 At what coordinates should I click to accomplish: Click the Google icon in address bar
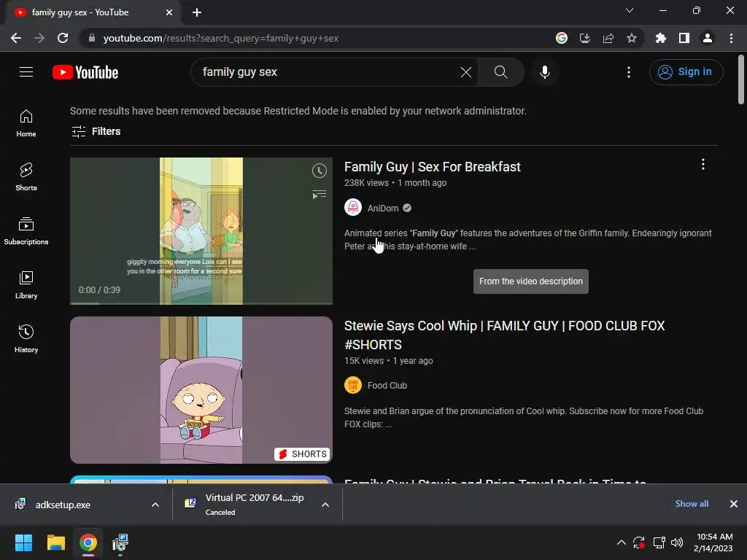[x=562, y=38]
